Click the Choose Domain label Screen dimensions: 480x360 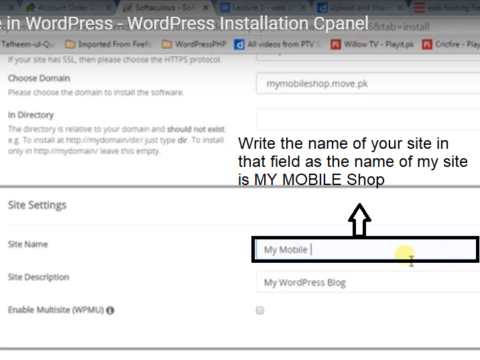coord(39,78)
